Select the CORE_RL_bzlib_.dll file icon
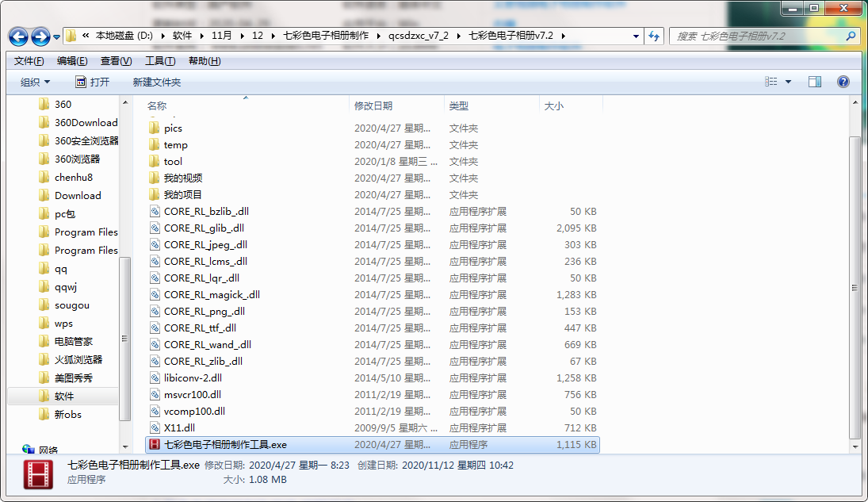 pyautogui.click(x=155, y=211)
